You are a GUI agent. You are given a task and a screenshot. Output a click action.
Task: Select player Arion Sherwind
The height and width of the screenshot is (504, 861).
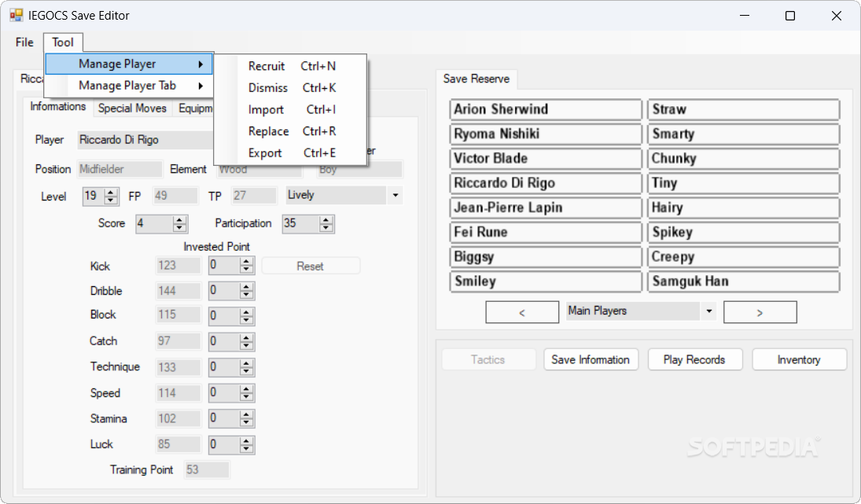[x=546, y=109]
